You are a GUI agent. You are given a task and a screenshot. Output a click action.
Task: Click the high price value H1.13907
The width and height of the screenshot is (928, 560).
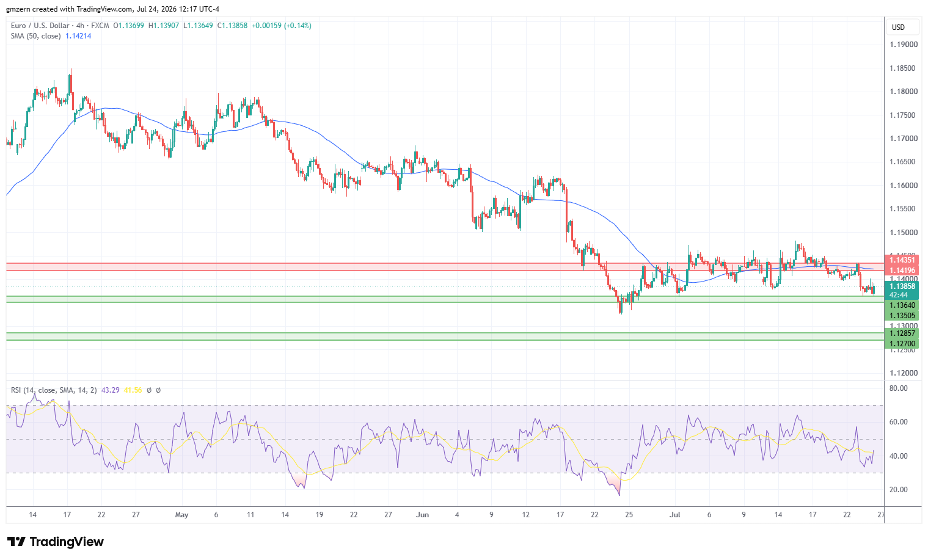point(164,26)
